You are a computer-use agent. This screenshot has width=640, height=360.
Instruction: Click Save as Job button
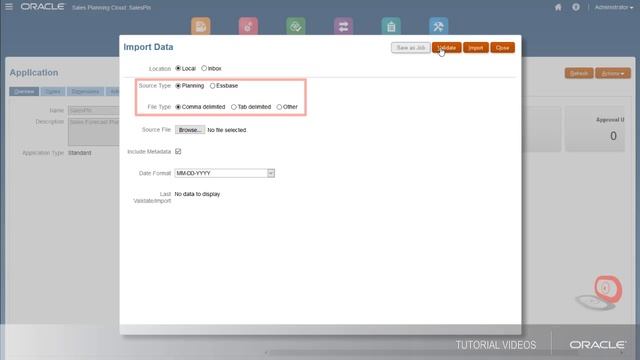[411, 48]
